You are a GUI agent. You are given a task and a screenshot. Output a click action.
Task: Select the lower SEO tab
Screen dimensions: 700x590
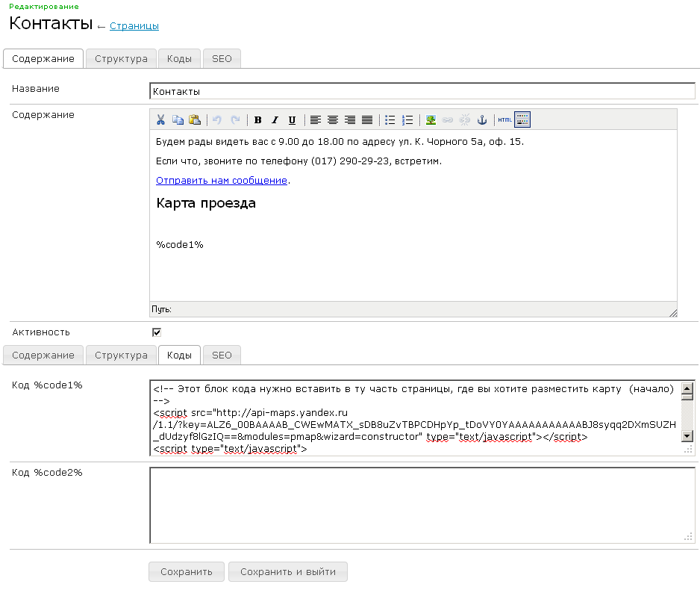222,355
